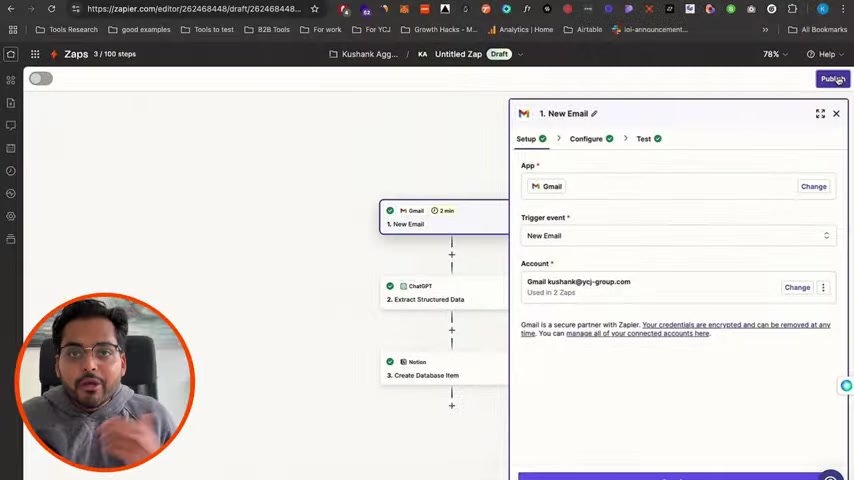Switch to the Test tab
Screen dimensions: 854x480
click(649, 139)
